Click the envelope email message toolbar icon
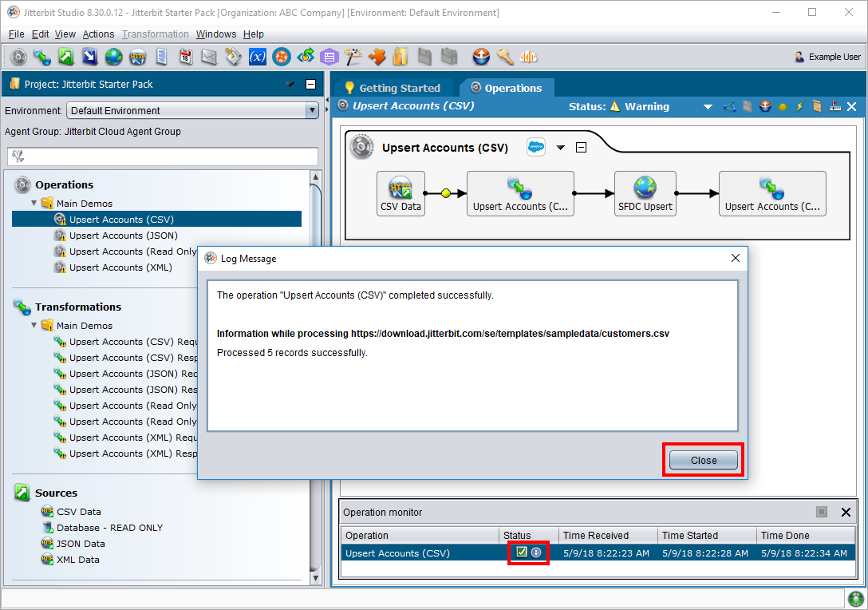The width and height of the screenshot is (868, 610). 209,57
